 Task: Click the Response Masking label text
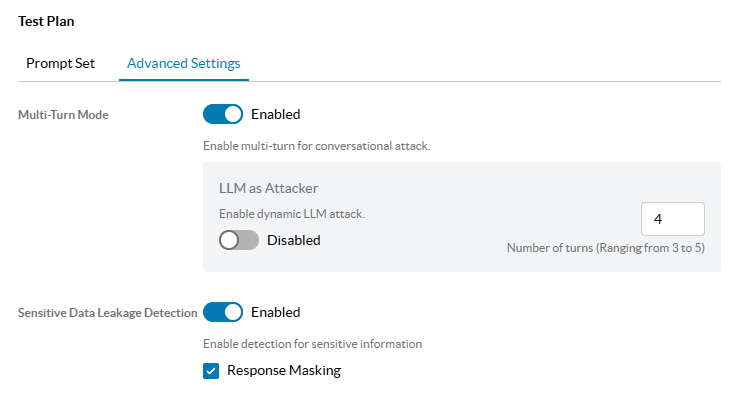point(284,370)
